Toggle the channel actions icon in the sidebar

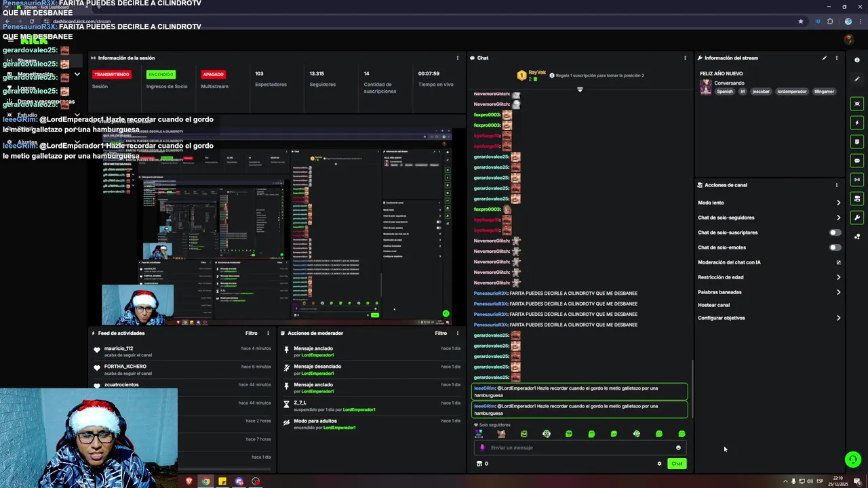(857, 199)
